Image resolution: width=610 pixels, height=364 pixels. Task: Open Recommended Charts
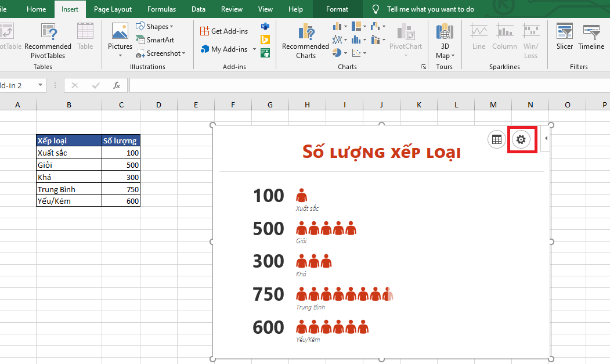click(305, 41)
